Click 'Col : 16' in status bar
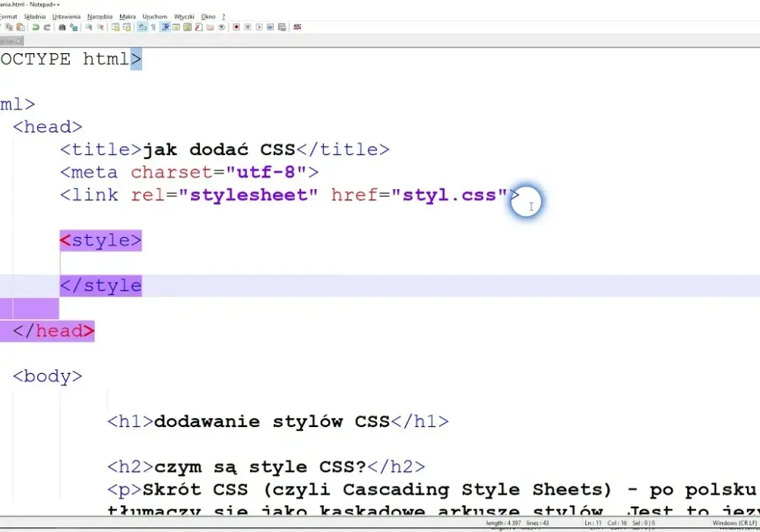This screenshot has width=760, height=532. coord(617,524)
